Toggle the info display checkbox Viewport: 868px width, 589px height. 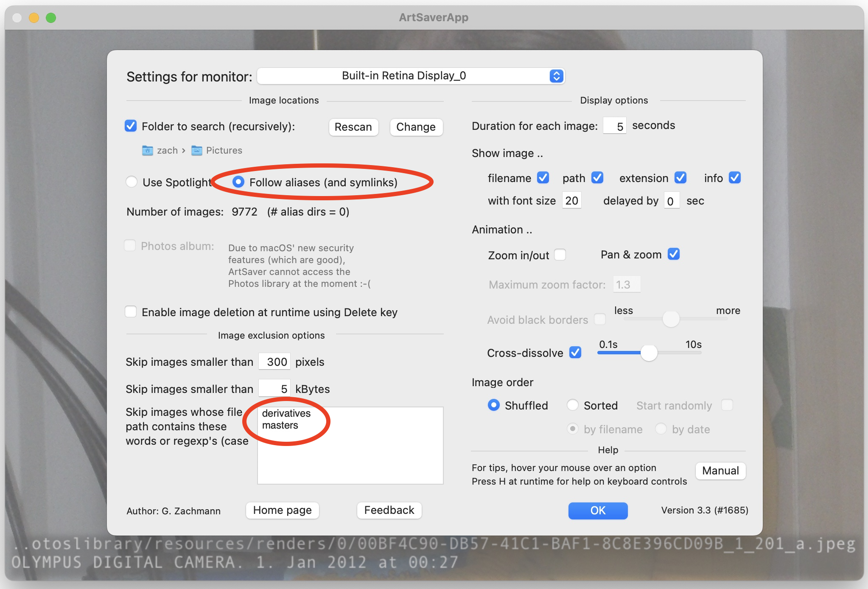click(735, 177)
